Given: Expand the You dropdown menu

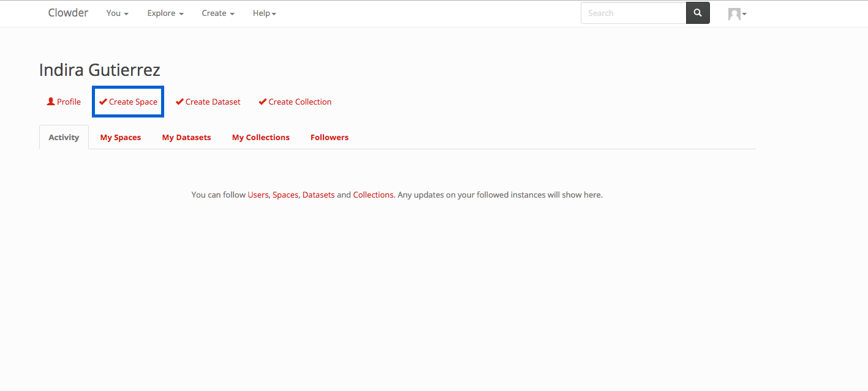Looking at the screenshot, I should [117, 13].
